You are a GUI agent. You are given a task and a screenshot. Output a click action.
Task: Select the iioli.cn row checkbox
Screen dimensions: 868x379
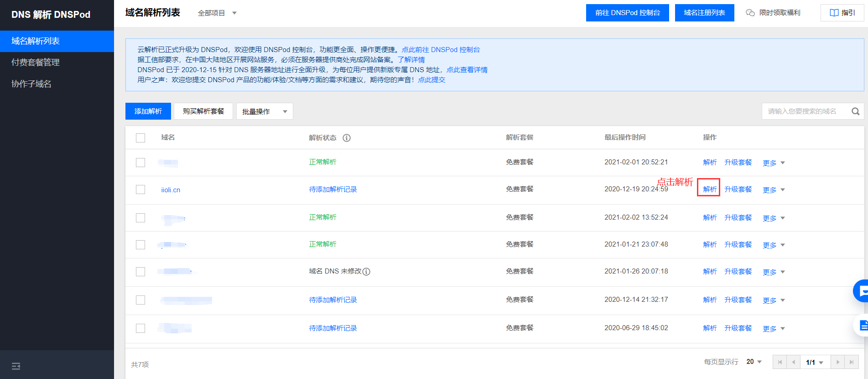pos(140,189)
